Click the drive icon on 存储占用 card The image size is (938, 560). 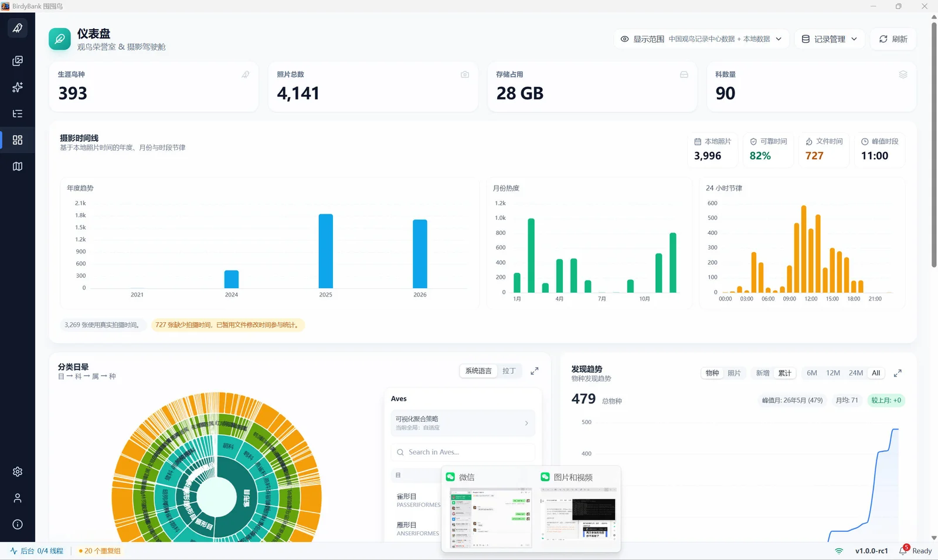(684, 74)
